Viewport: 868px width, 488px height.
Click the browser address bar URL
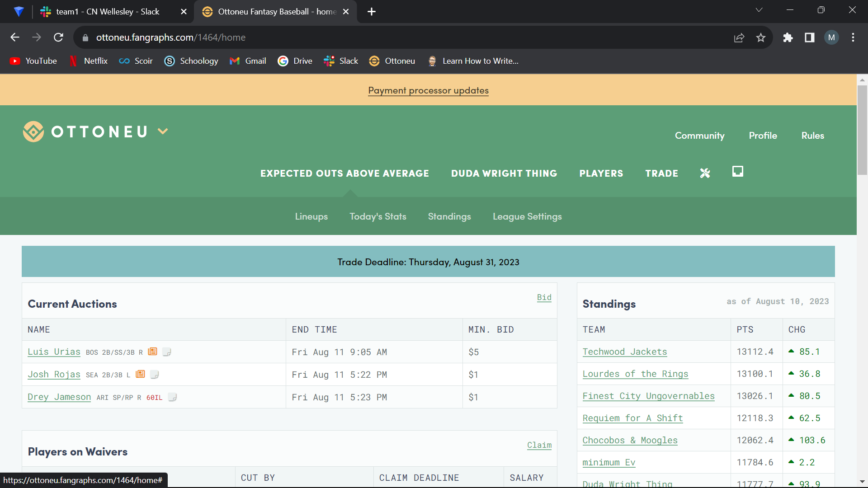pos(171,38)
